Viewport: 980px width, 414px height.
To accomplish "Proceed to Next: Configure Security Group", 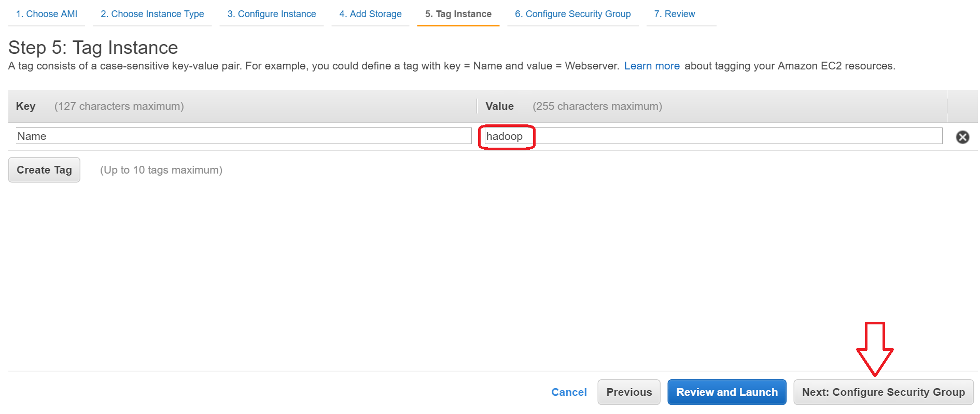I will click(x=883, y=392).
